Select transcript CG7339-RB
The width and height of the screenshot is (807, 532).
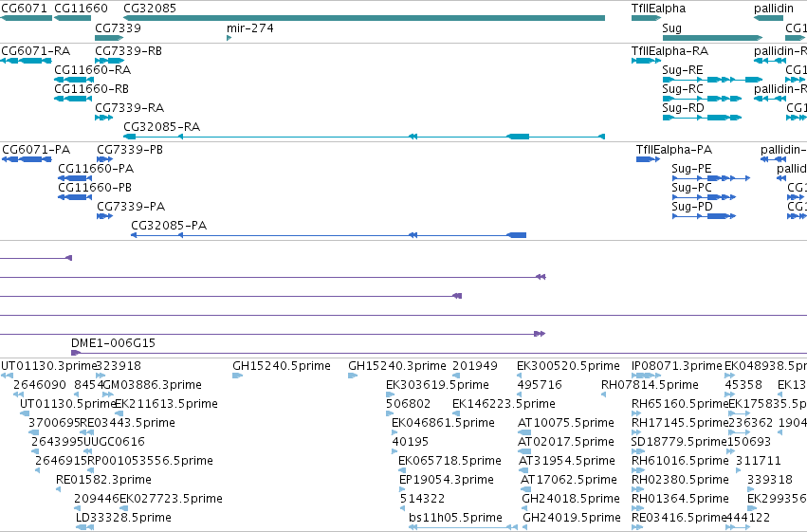129,51
